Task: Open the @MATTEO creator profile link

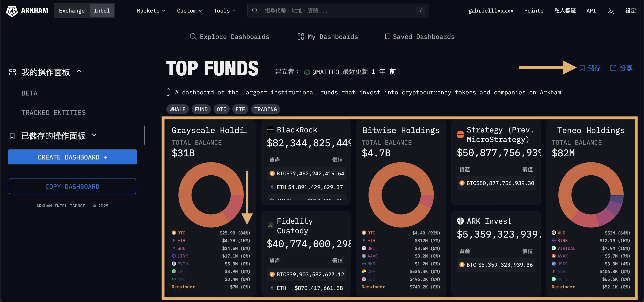Action: 326,72
